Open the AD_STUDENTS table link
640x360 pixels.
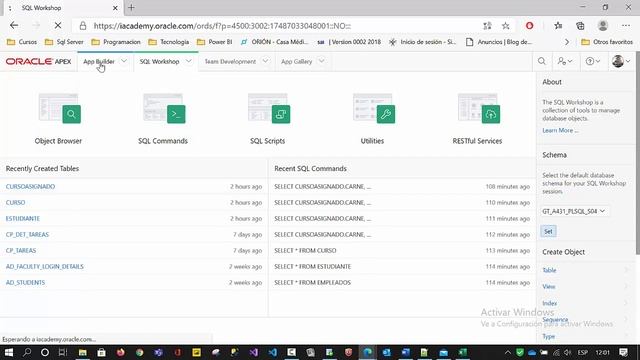25,282
